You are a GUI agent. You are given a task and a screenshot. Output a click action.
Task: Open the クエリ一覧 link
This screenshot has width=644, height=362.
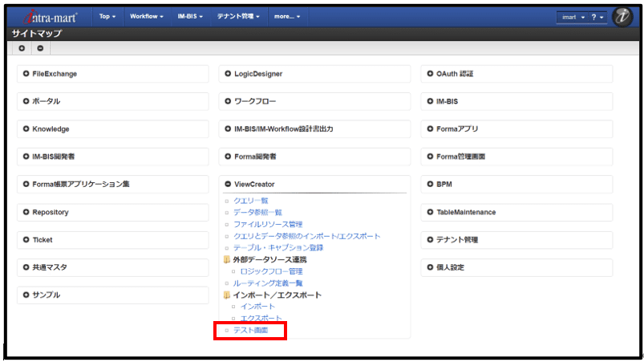click(x=250, y=201)
